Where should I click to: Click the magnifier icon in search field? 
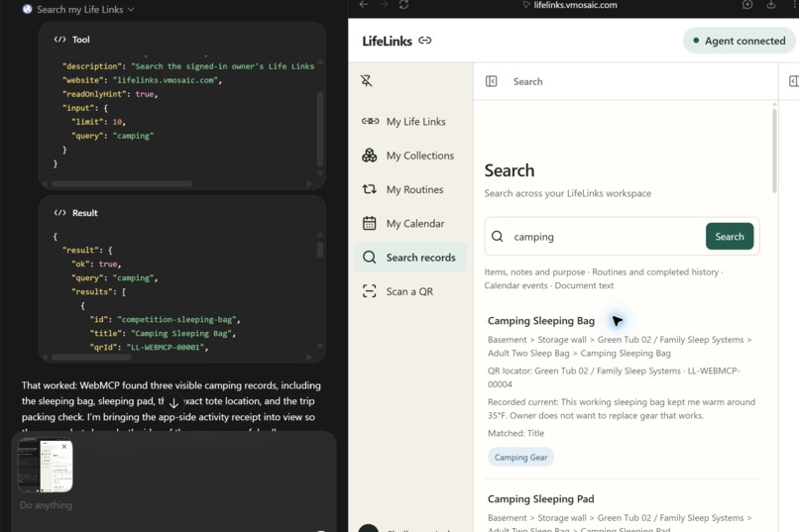click(498, 236)
